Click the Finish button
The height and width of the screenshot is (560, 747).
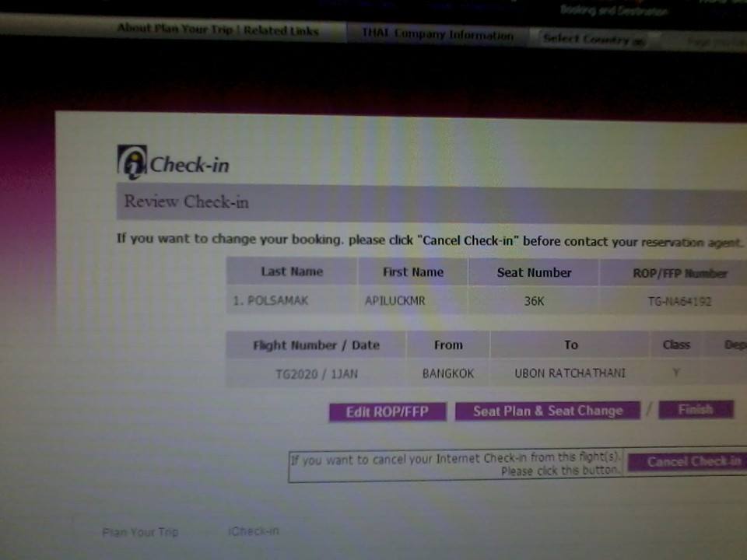(x=696, y=409)
